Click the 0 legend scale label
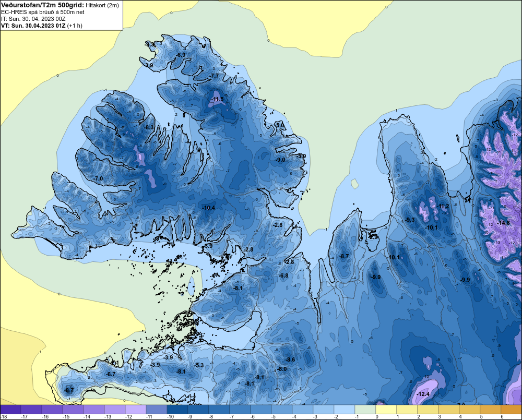The width and height of the screenshot is (522, 420). click(x=377, y=417)
